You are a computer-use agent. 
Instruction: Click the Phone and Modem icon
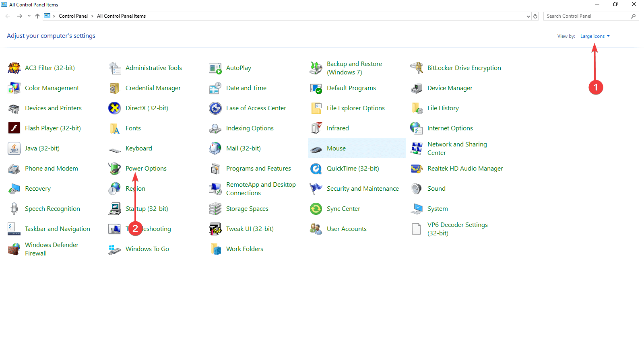[14, 169]
